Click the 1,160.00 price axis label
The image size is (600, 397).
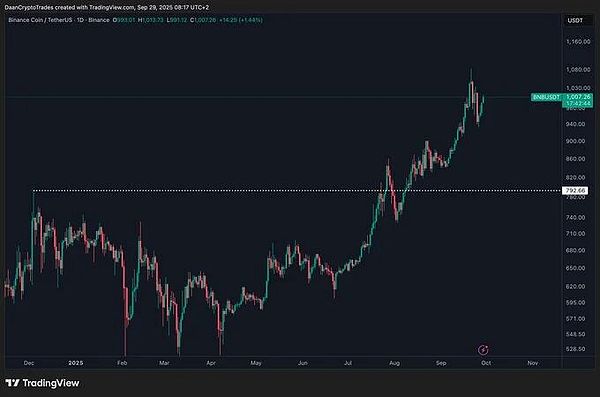(x=578, y=41)
